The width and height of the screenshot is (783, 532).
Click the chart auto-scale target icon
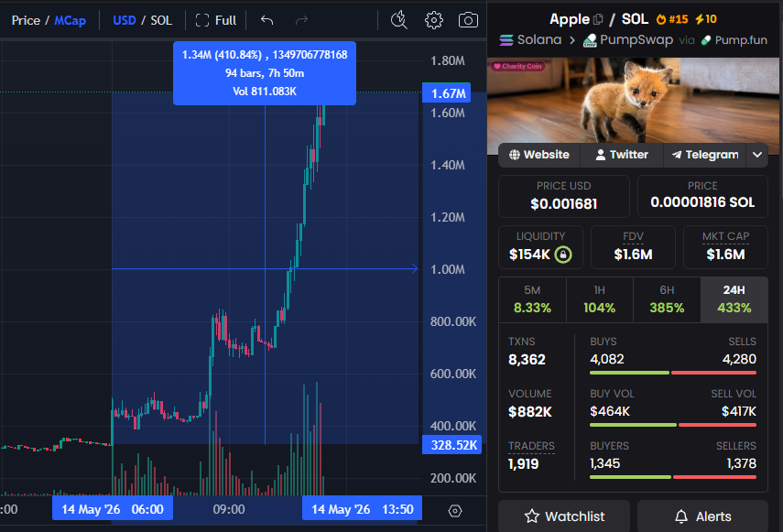tap(455, 511)
